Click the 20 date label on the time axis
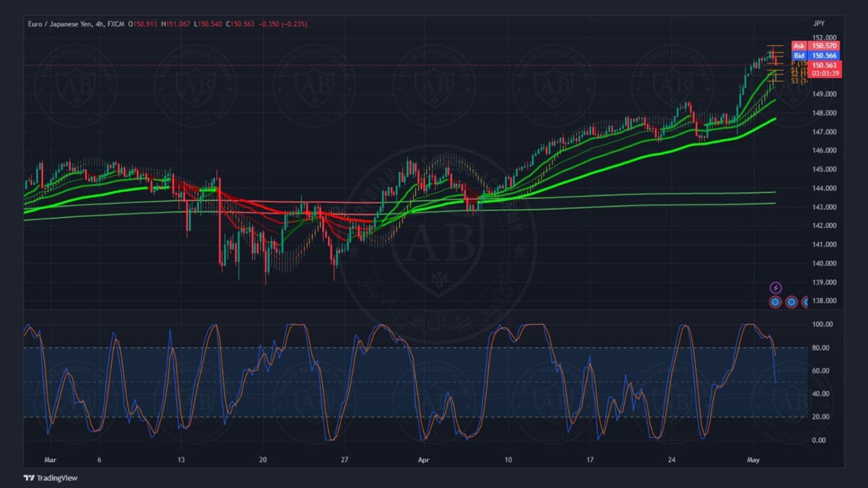 point(263,460)
